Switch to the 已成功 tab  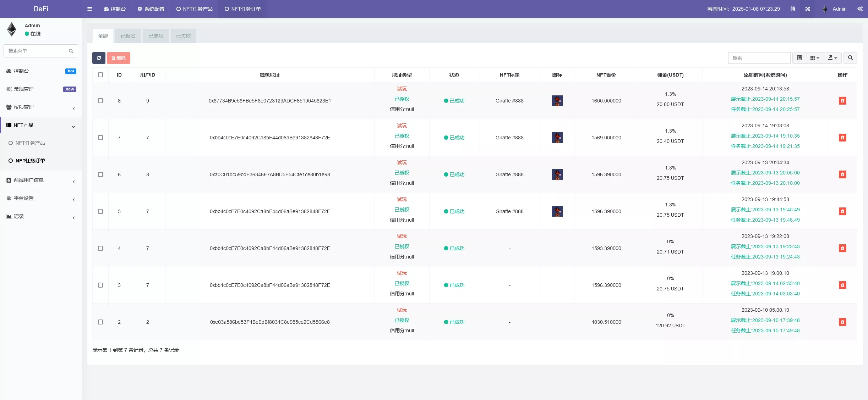155,36
